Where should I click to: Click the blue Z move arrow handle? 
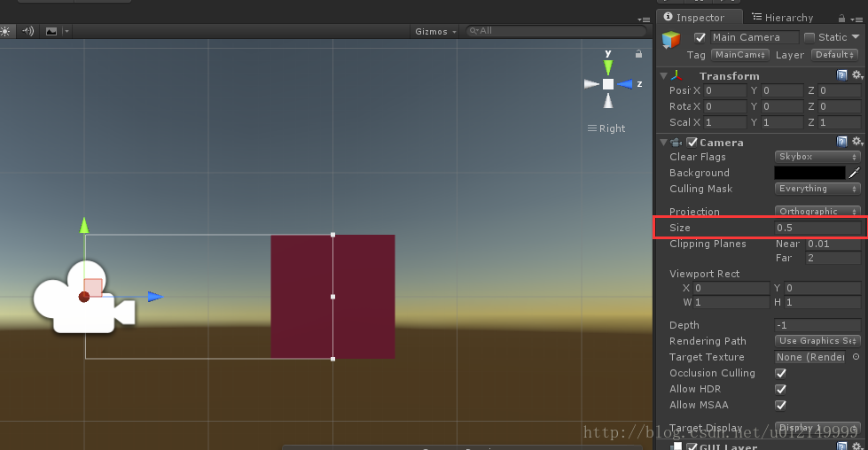point(155,297)
